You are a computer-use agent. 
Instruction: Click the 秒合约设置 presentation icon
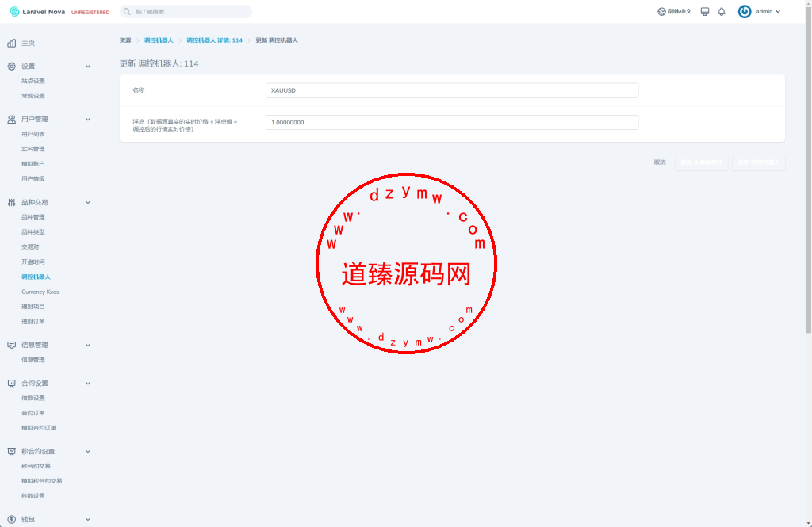[x=11, y=452]
